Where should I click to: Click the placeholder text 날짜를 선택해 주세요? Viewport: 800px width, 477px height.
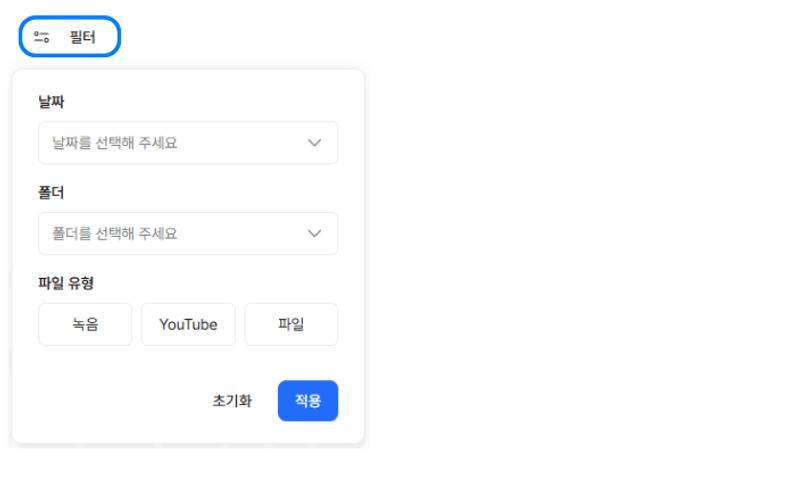[x=115, y=143]
